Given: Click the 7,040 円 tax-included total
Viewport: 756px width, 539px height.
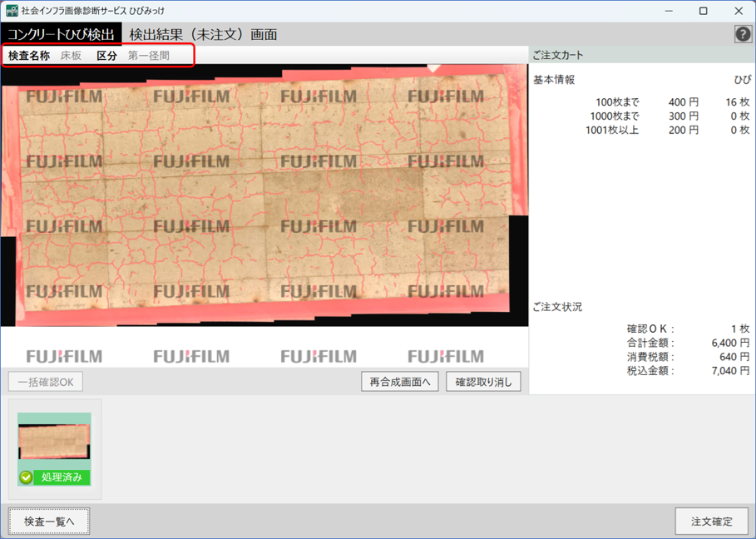Looking at the screenshot, I should [x=730, y=371].
